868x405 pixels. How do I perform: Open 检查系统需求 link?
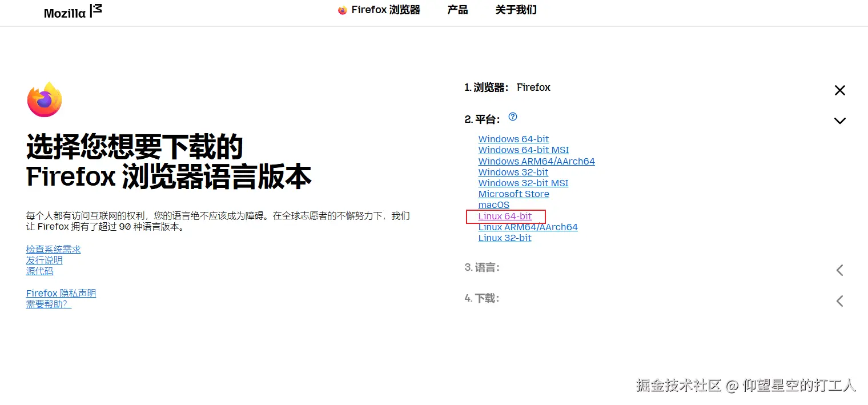point(54,250)
